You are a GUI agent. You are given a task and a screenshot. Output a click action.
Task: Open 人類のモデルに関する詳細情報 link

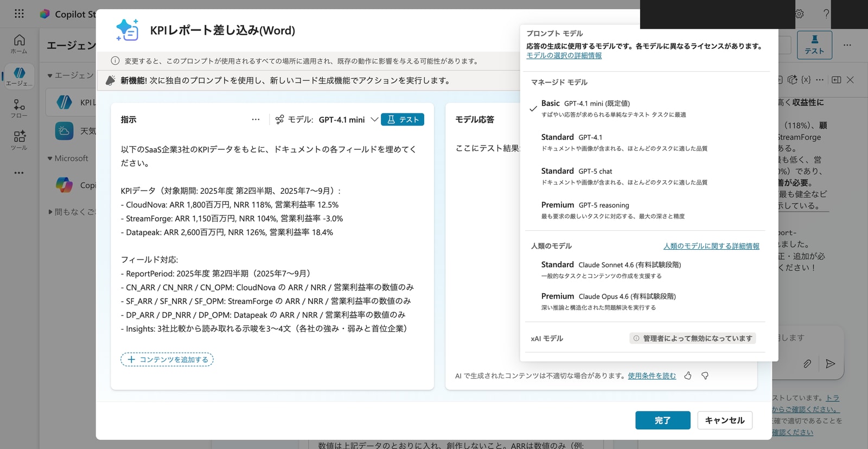click(711, 246)
